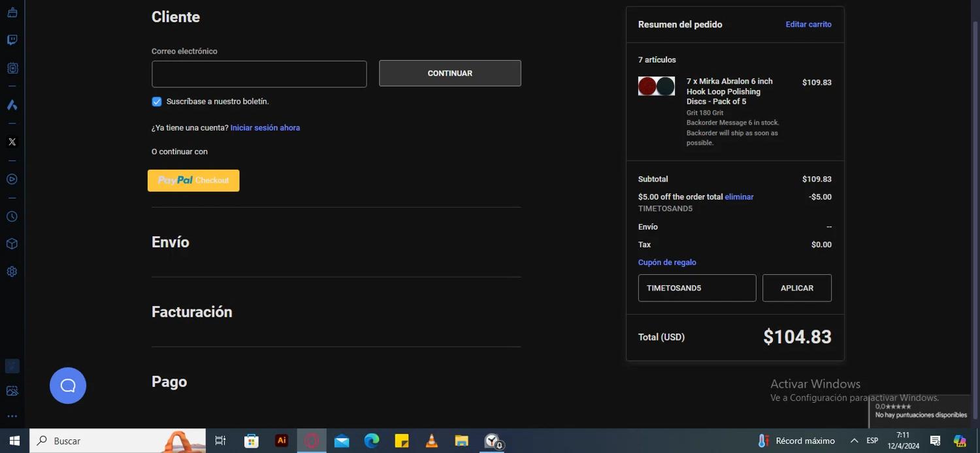Click the TIMETOSAND5 coupon code field

[x=697, y=288]
